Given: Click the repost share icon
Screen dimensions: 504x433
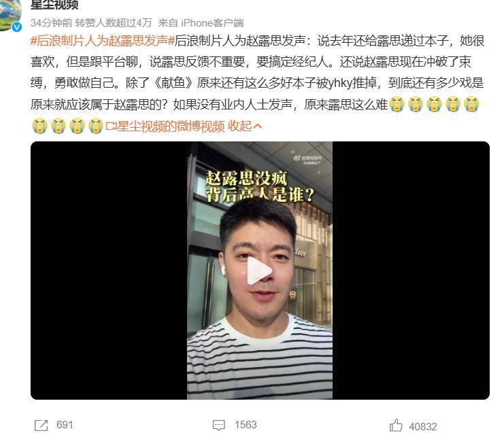Looking at the screenshot, I should click(x=41, y=426).
